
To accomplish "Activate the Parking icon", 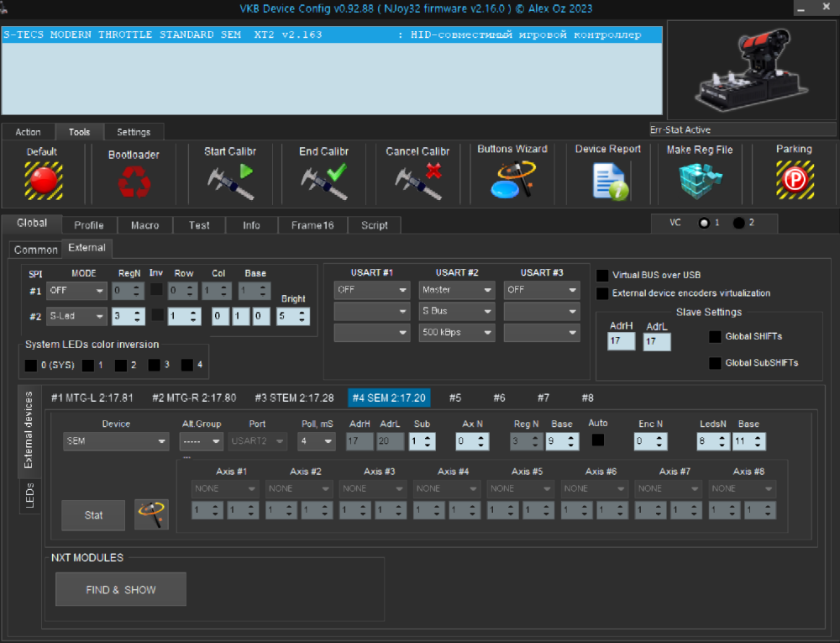I will pos(794,179).
